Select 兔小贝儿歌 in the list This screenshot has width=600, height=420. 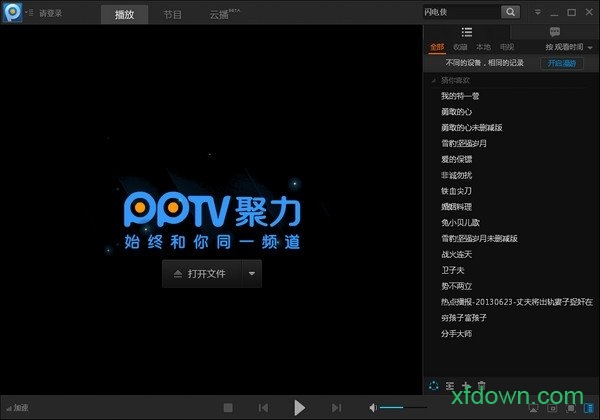coord(460,223)
